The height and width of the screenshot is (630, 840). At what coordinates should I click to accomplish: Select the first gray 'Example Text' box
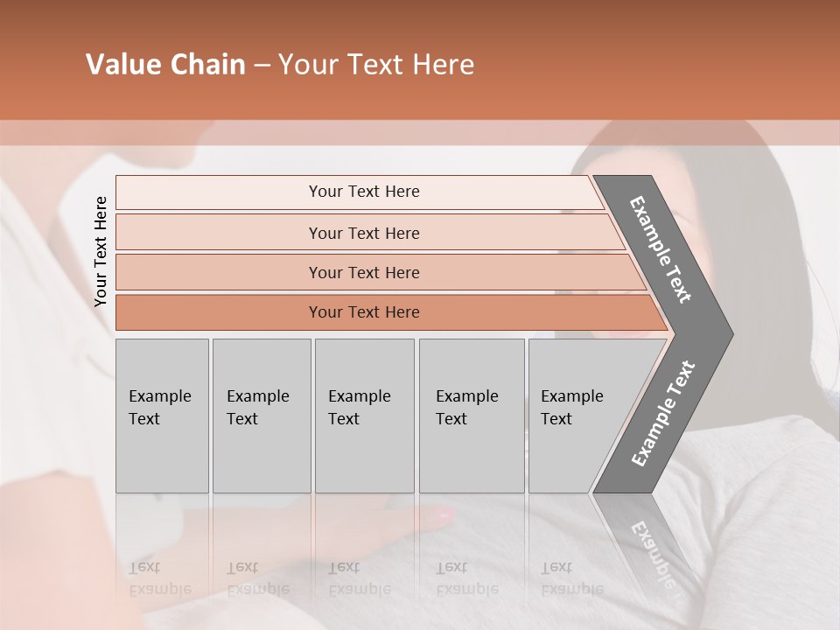pos(163,416)
